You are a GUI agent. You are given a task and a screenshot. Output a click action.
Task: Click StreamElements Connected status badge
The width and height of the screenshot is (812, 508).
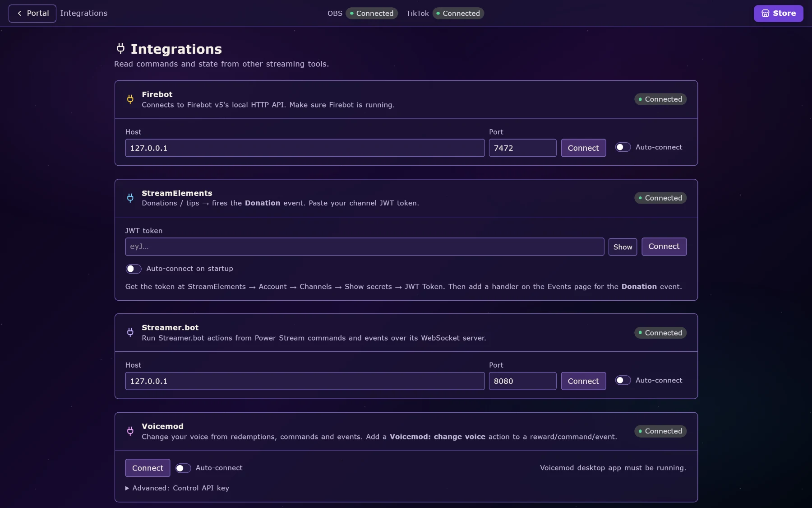coord(660,198)
